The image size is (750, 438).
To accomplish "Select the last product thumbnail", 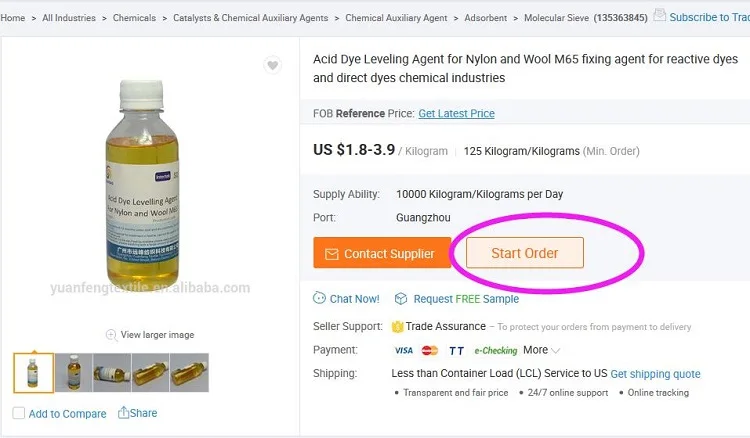I will [189, 372].
